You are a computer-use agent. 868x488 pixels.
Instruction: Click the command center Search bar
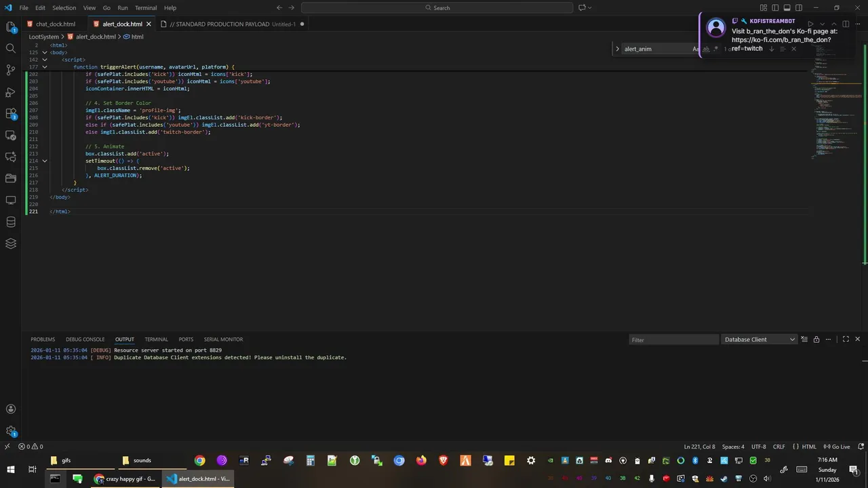437,7
